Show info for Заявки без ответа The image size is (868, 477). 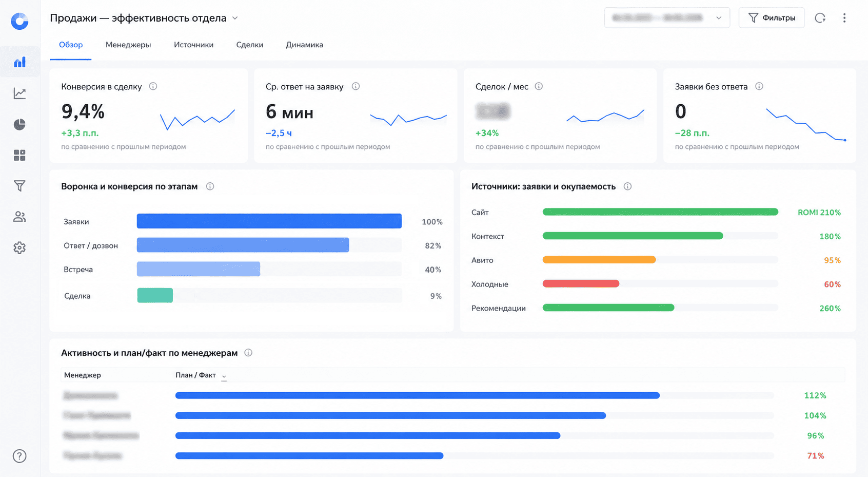pyautogui.click(x=759, y=86)
